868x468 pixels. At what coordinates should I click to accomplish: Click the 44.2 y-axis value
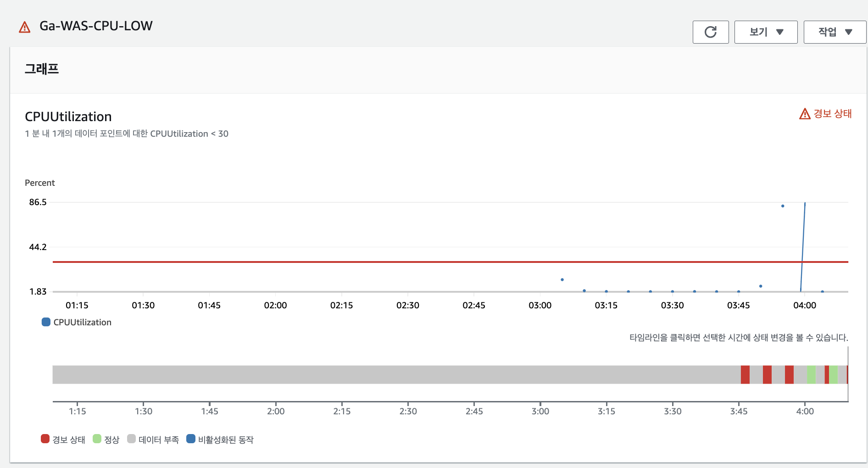(x=38, y=247)
